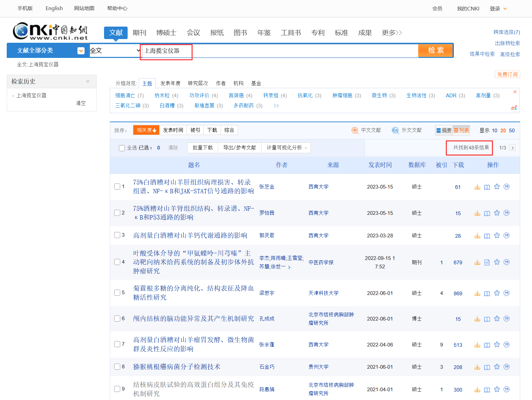Screen dimensions: 532x400
Task: Group results by 机构
Action: (238, 83)
